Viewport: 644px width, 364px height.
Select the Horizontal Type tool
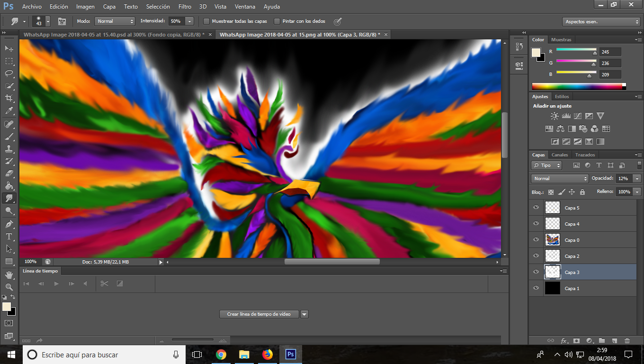pos(9,237)
